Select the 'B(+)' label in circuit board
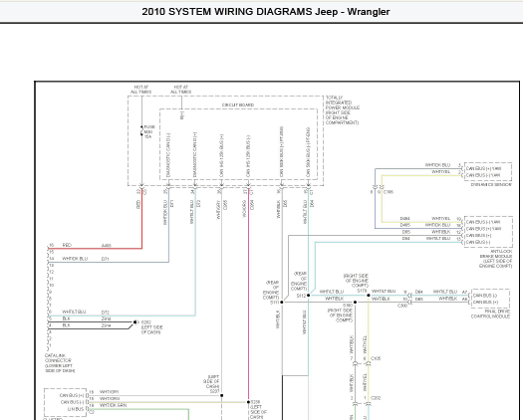The width and height of the screenshot is (523, 420). point(181,115)
